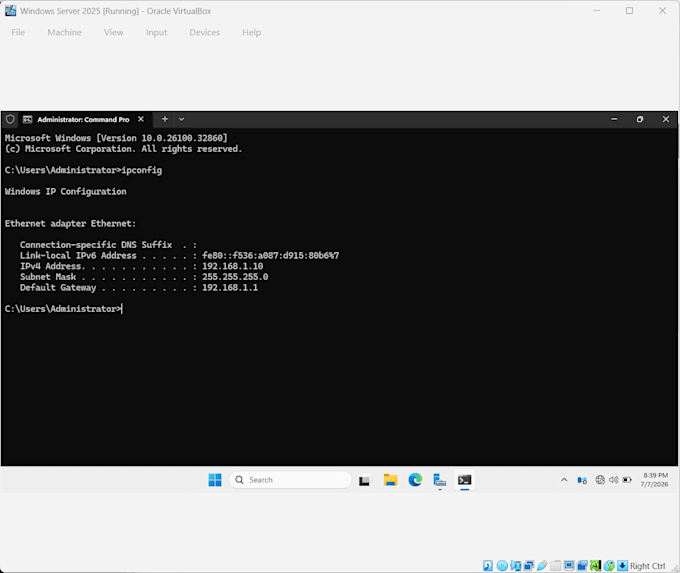Restore down the terminal window inside guest
This screenshot has width=680, height=573.
click(640, 119)
